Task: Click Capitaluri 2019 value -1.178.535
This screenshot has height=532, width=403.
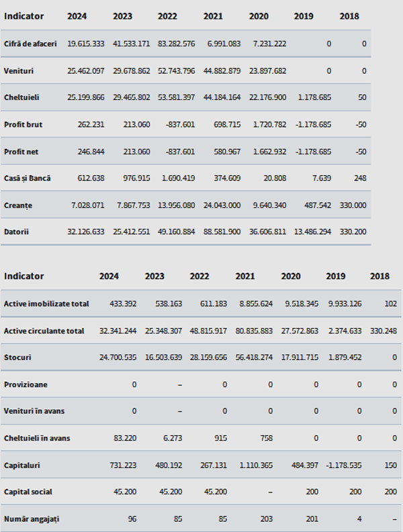Action: (x=344, y=465)
